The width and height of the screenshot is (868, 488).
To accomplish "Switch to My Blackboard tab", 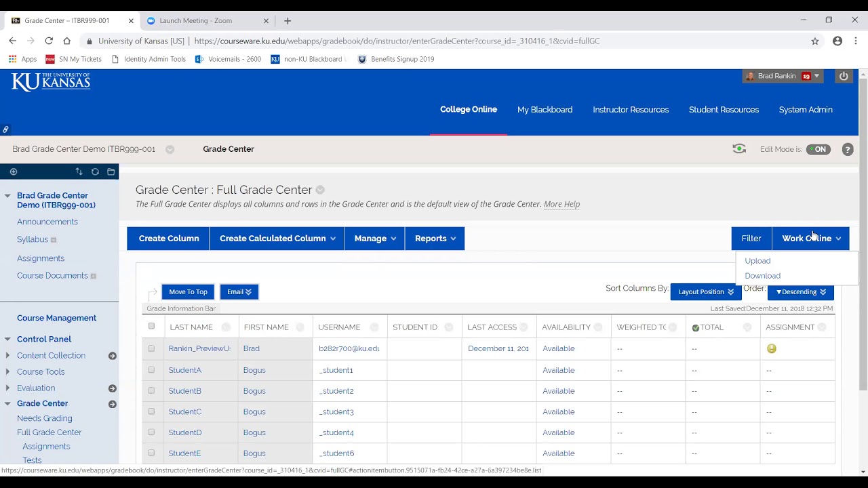I will coord(545,109).
